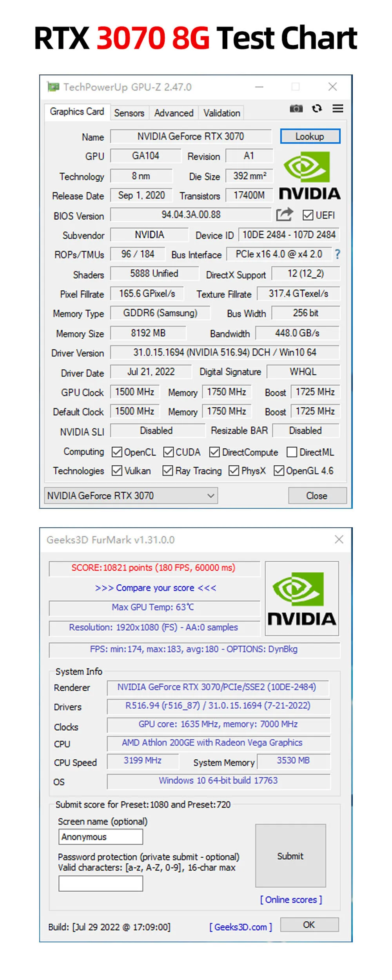Toggle the DirectCompute checkbox
392x980 pixels.
[214, 452]
